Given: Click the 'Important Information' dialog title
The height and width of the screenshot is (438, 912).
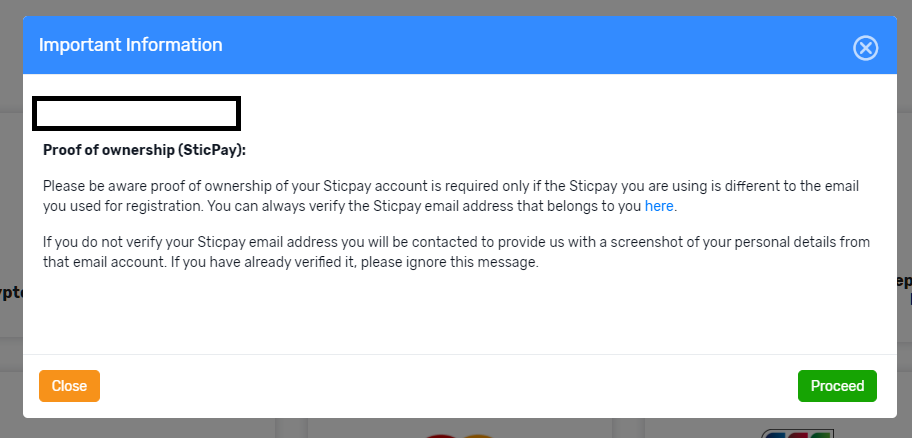Looking at the screenshot, I should 130,45.
